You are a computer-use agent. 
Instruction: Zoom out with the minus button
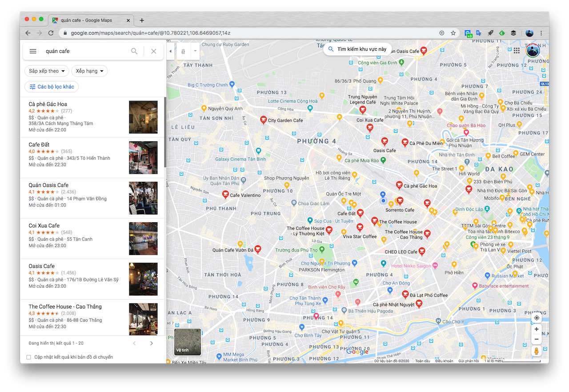[x=537, y=340]
